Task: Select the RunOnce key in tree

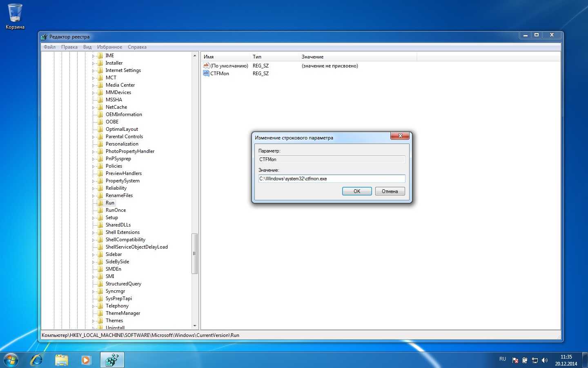Action: coord(116,210)
